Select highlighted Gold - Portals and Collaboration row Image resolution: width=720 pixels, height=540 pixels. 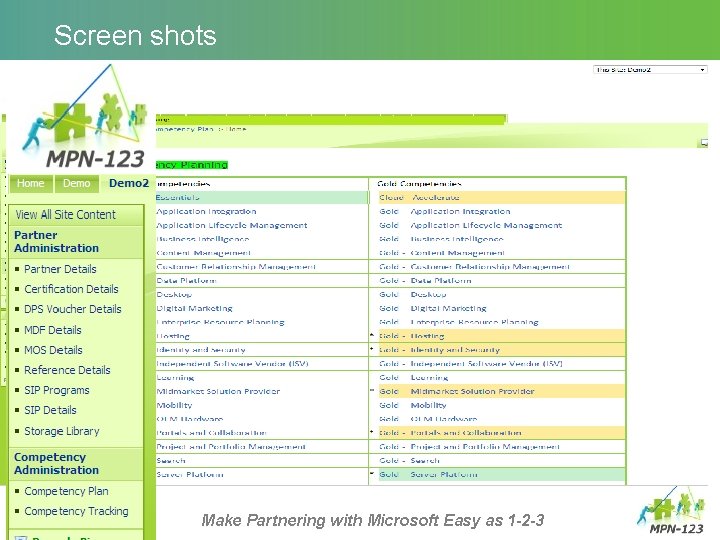(502, 433)
